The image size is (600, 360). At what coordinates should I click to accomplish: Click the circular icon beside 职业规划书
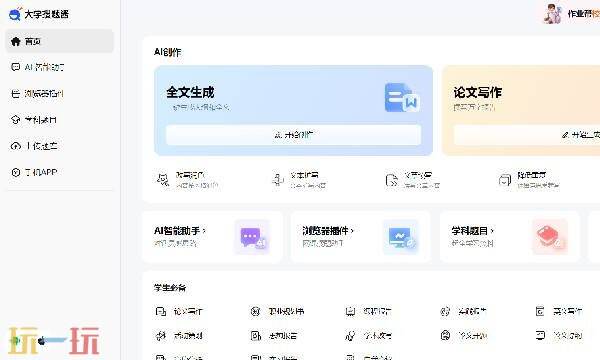[x=255, y=311]
